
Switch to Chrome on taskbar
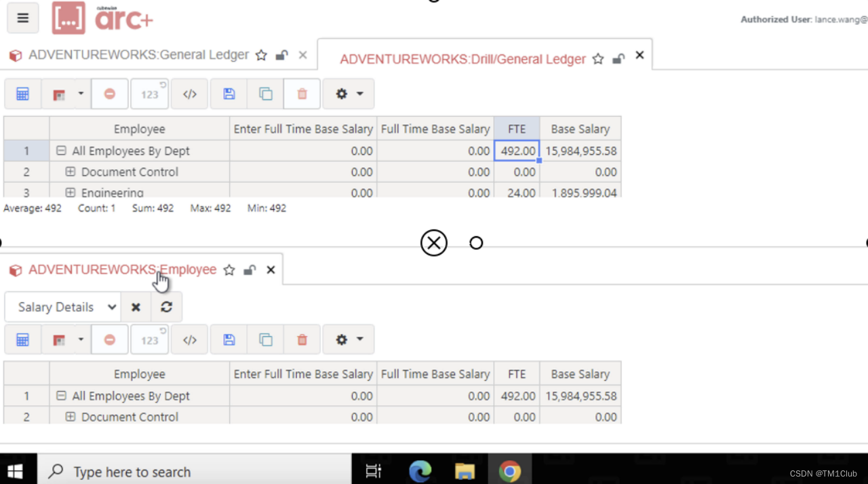click(x=510, y=471)
